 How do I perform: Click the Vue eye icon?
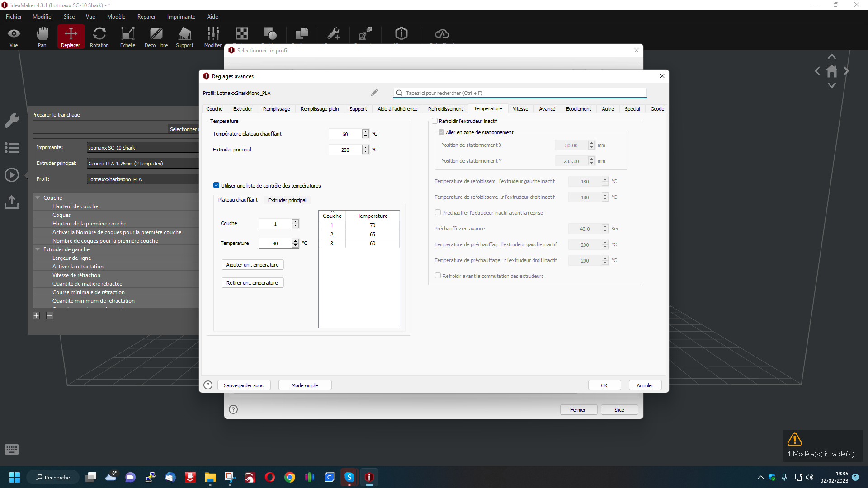pyautogui.click(x=14, y=37)
